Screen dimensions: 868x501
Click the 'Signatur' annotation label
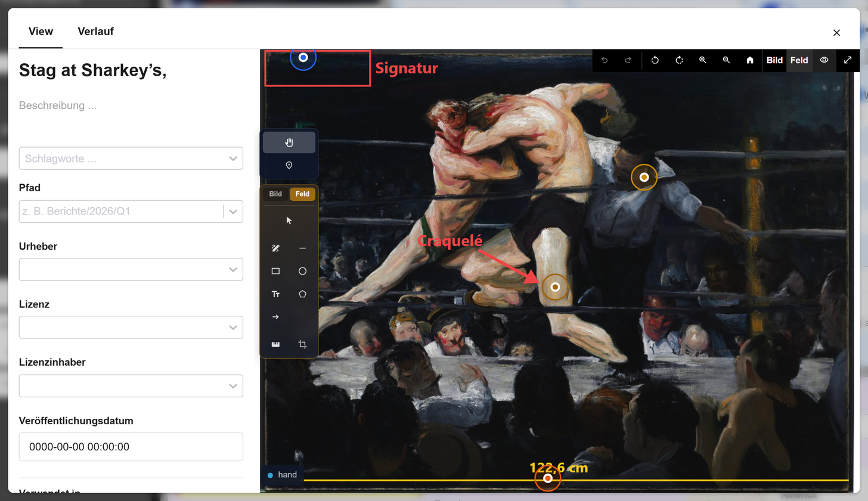(x=407, y=69)
